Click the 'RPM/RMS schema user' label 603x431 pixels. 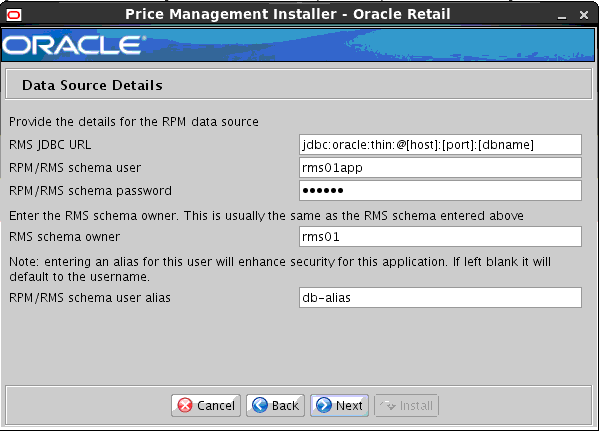point(75,168)
